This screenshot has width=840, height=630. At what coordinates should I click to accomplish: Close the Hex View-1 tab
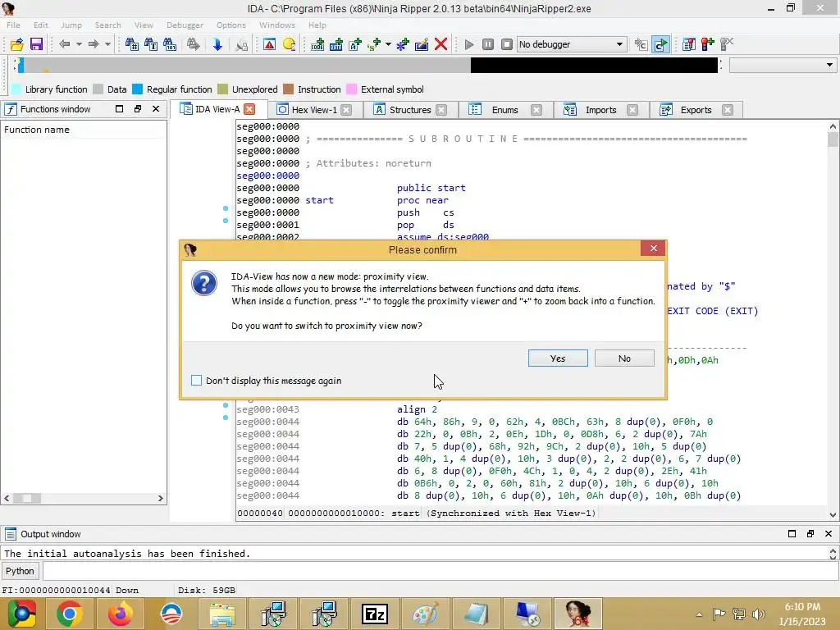tap(347, 110)
